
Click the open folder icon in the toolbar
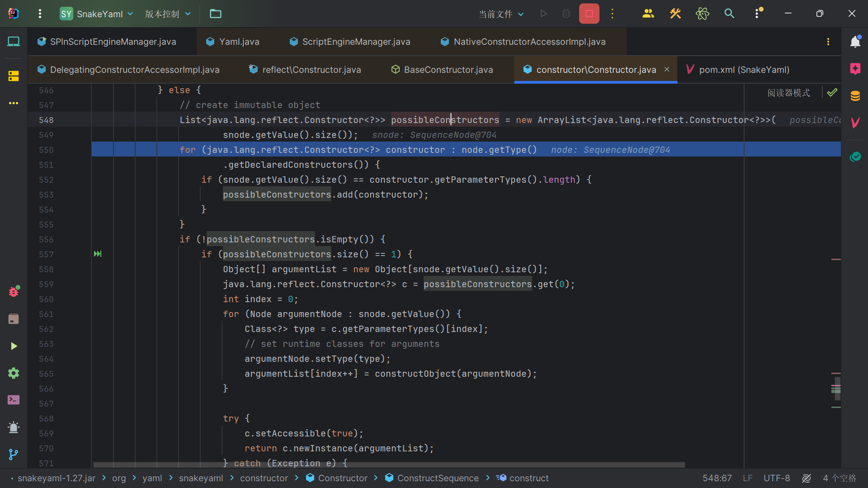point(216,14)
